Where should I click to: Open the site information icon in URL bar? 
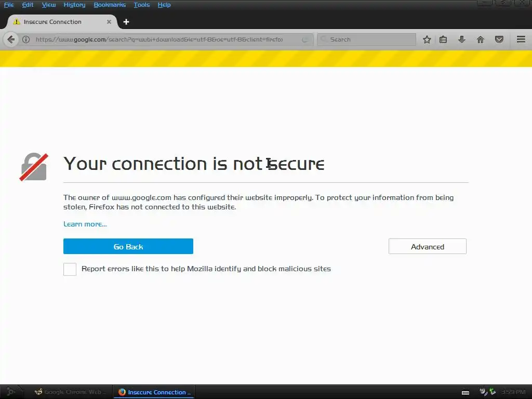point(26,39)
